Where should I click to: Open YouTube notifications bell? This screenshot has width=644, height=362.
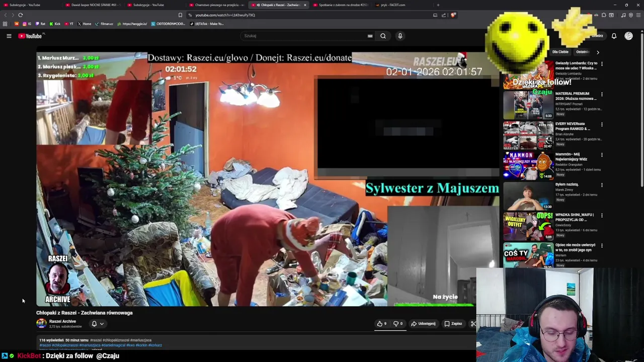614,36
